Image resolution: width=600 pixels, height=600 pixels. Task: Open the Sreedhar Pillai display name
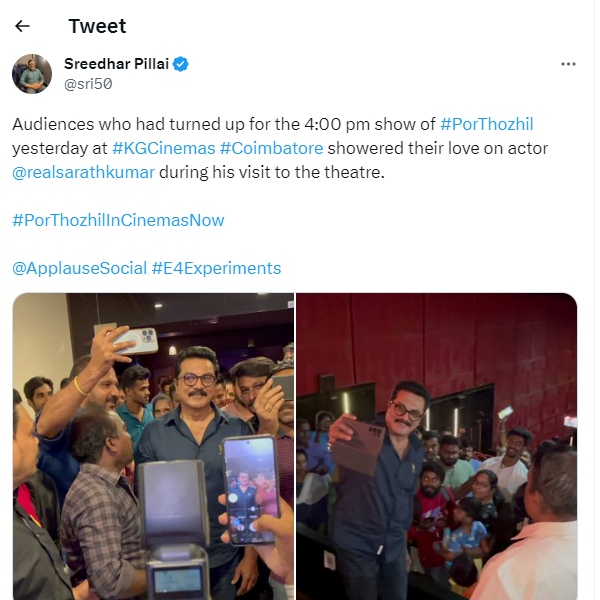(116, 64)
